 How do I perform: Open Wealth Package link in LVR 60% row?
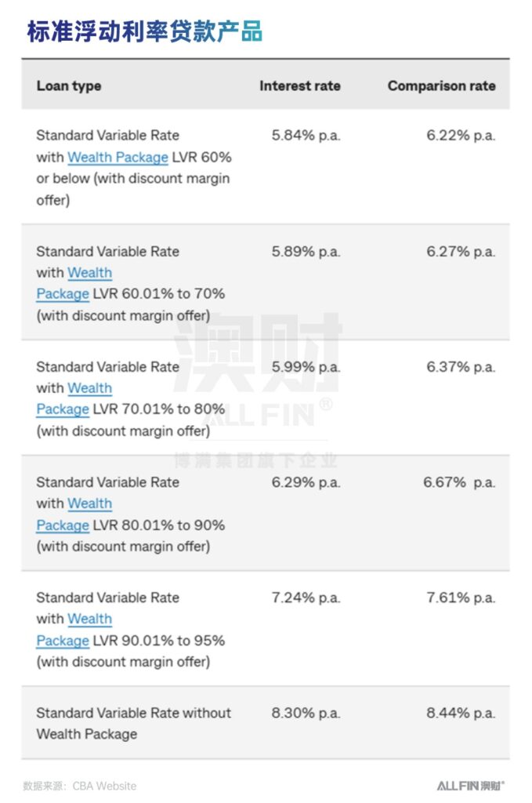118,157
